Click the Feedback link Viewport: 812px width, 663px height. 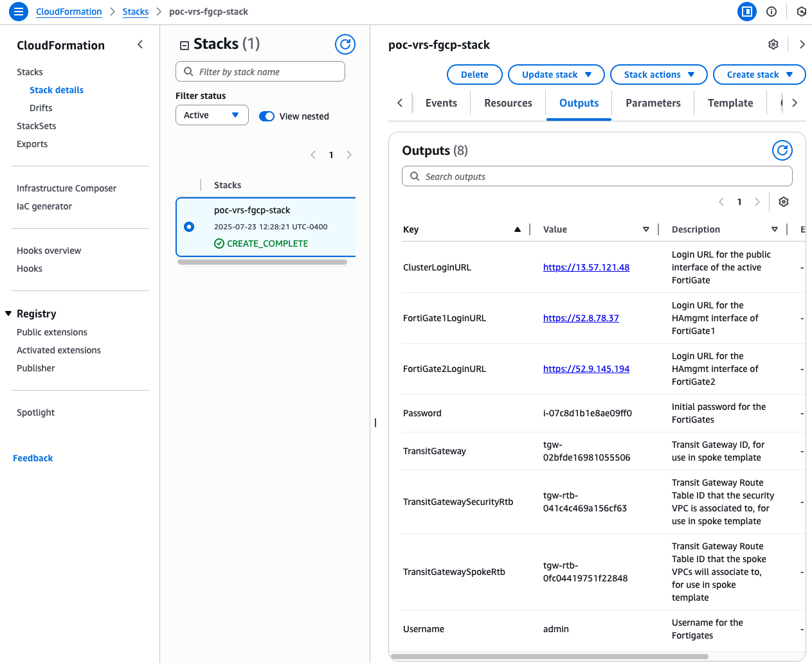coord(33,458)
